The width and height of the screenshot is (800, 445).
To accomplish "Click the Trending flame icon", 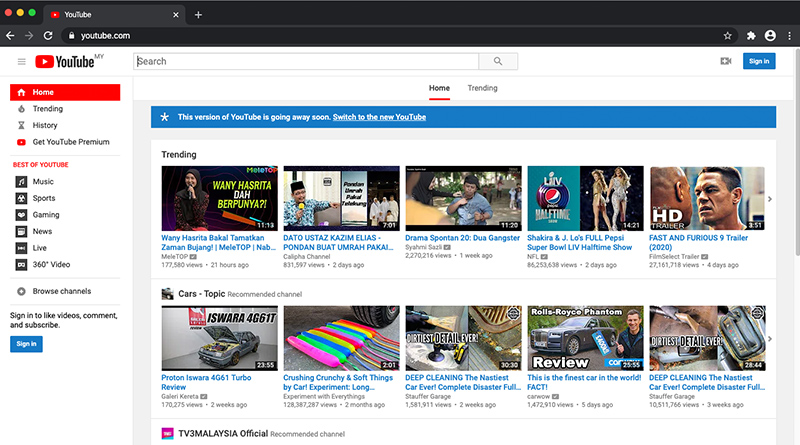I will [21, 109].
